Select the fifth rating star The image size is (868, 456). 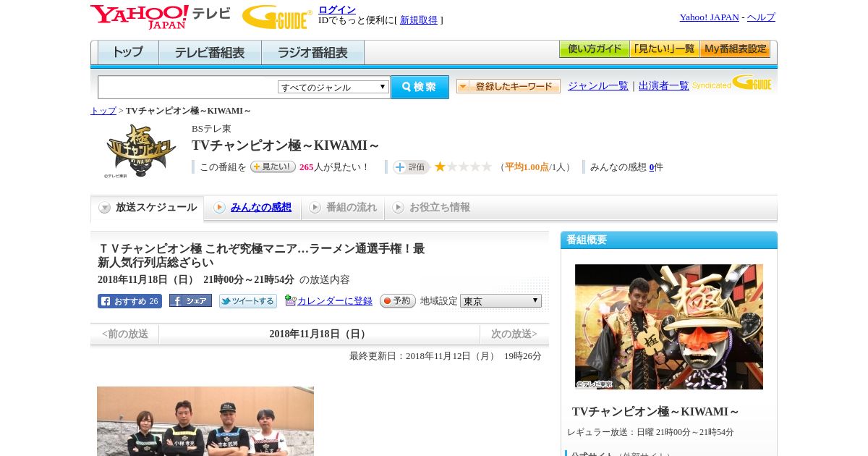[487, 167]
